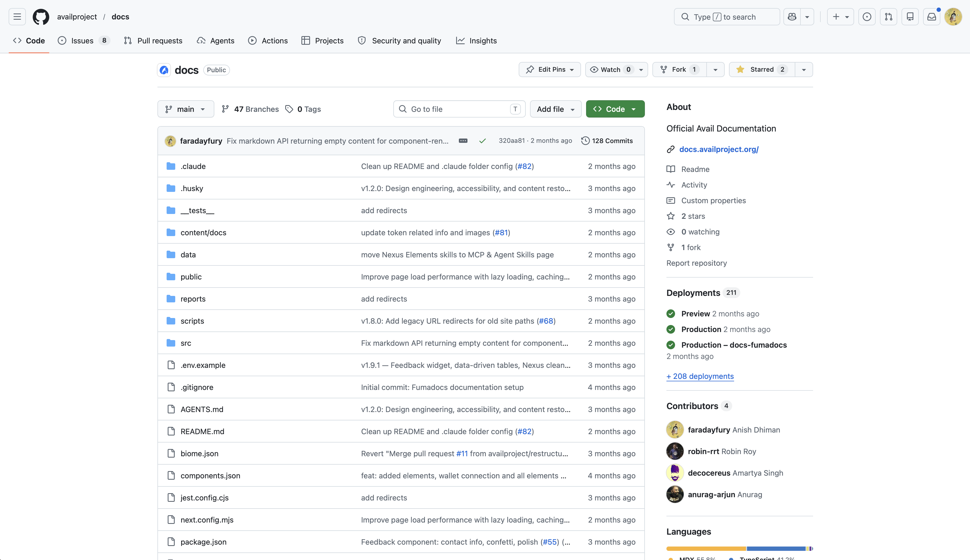The image size is (970, 560).
Task: Open the 47 Branches link
Action: (250, 109)
